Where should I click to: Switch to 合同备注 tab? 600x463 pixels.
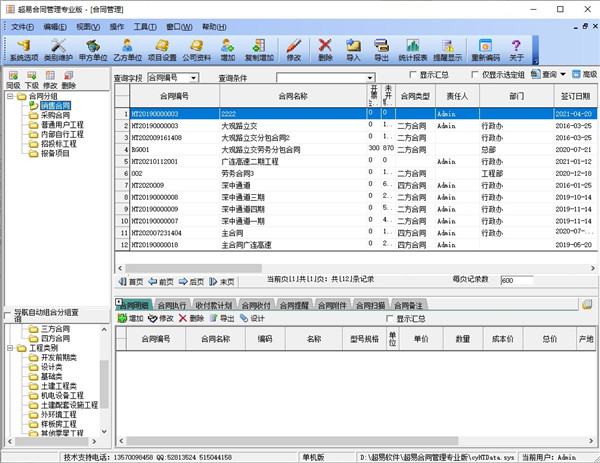point(408,305)
